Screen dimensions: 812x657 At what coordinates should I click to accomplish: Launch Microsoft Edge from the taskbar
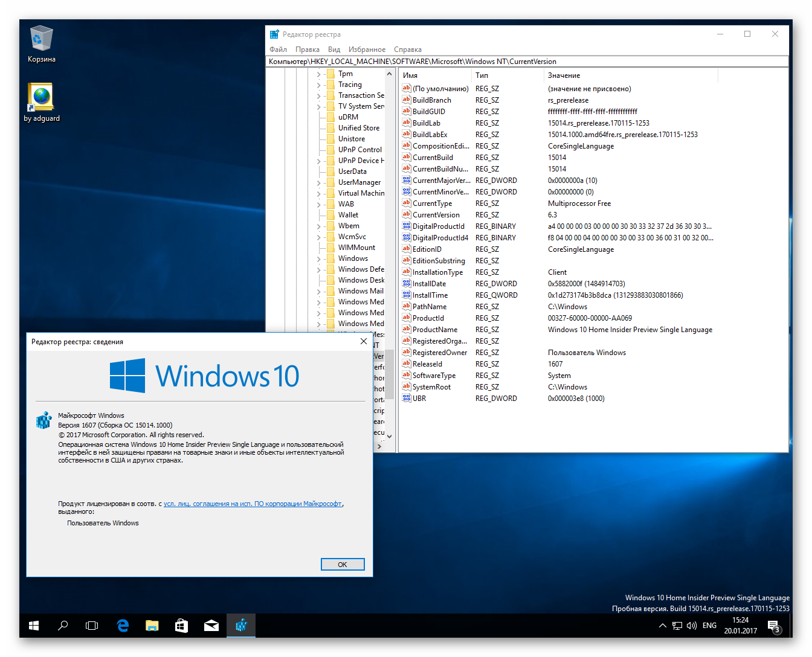123,626
